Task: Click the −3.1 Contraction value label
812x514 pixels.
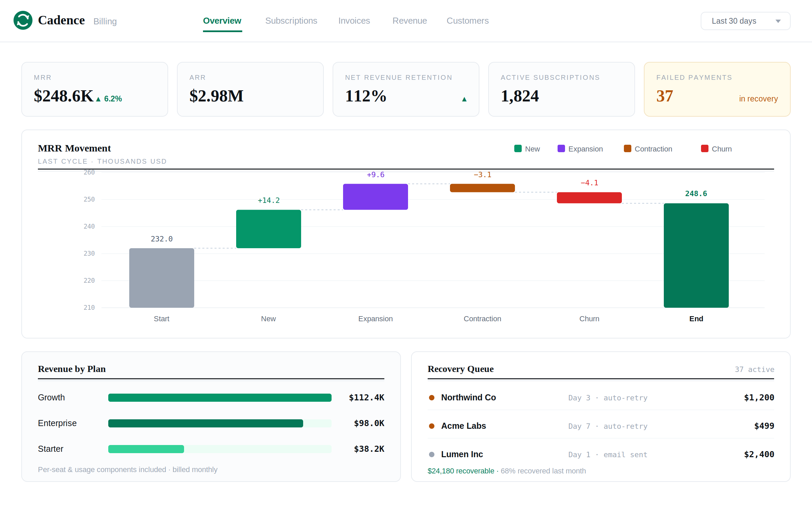Action: click(x=482, y=175)
